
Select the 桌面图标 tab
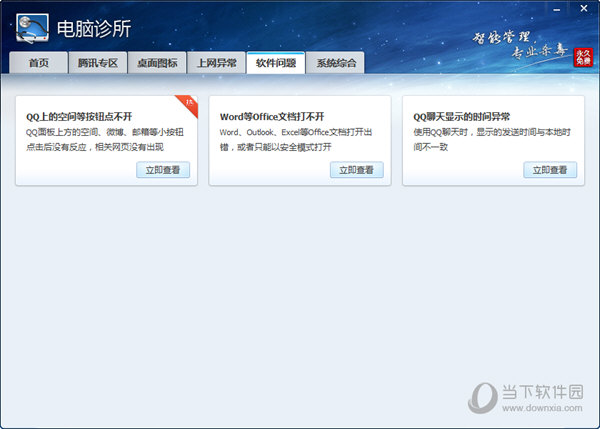point(157,62)
